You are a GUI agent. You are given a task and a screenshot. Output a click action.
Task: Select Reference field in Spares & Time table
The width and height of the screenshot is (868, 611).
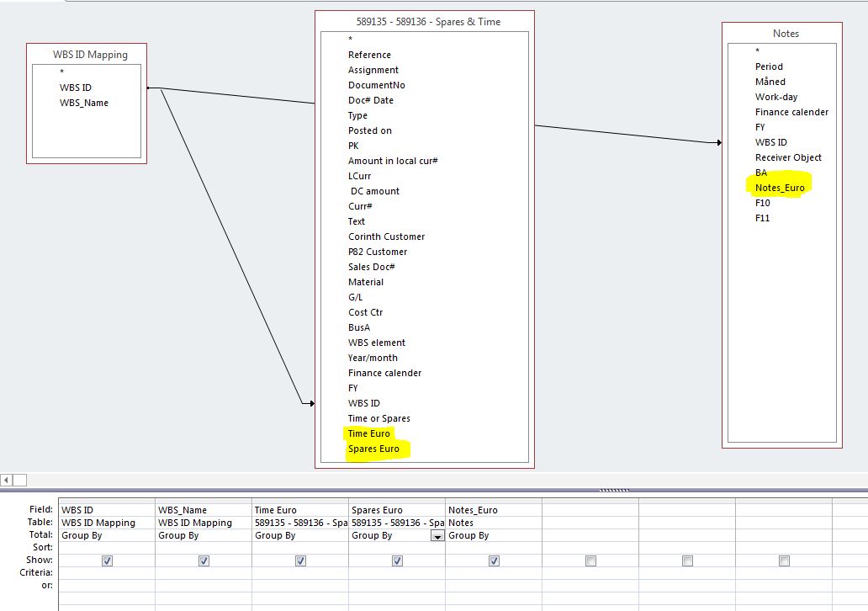[369, 55]
